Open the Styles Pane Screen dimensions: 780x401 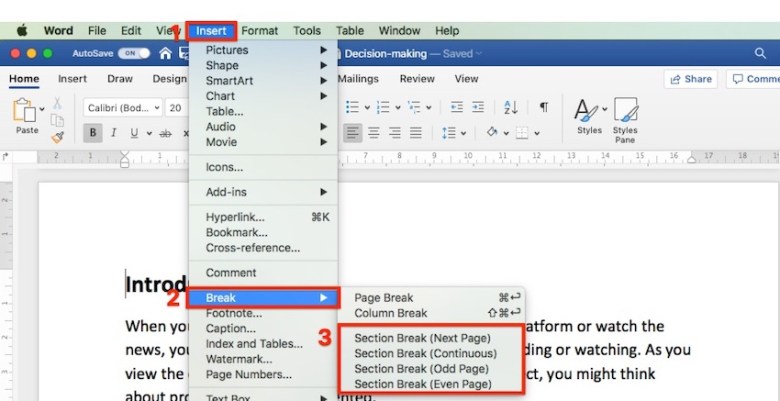pyautogui.click(x=625, y=120)
